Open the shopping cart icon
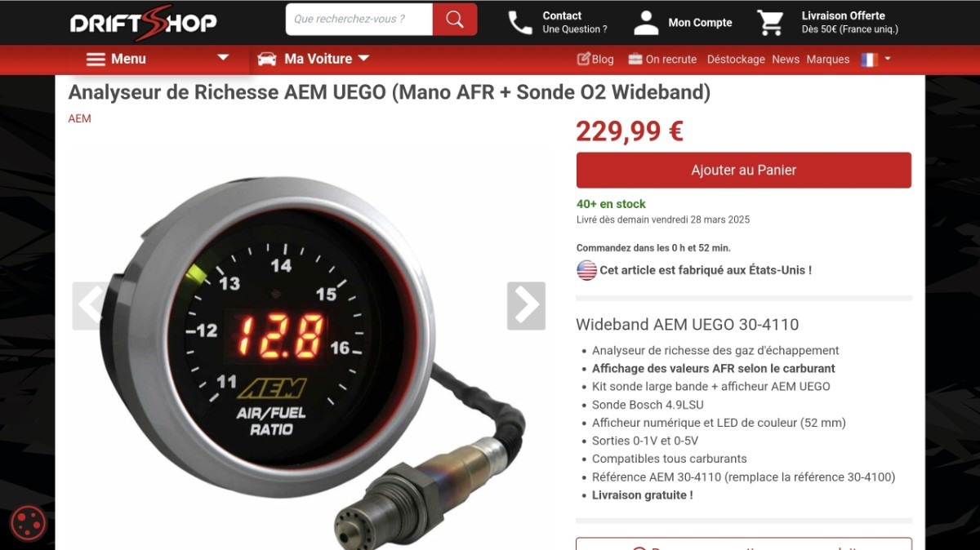 (770, 23)
